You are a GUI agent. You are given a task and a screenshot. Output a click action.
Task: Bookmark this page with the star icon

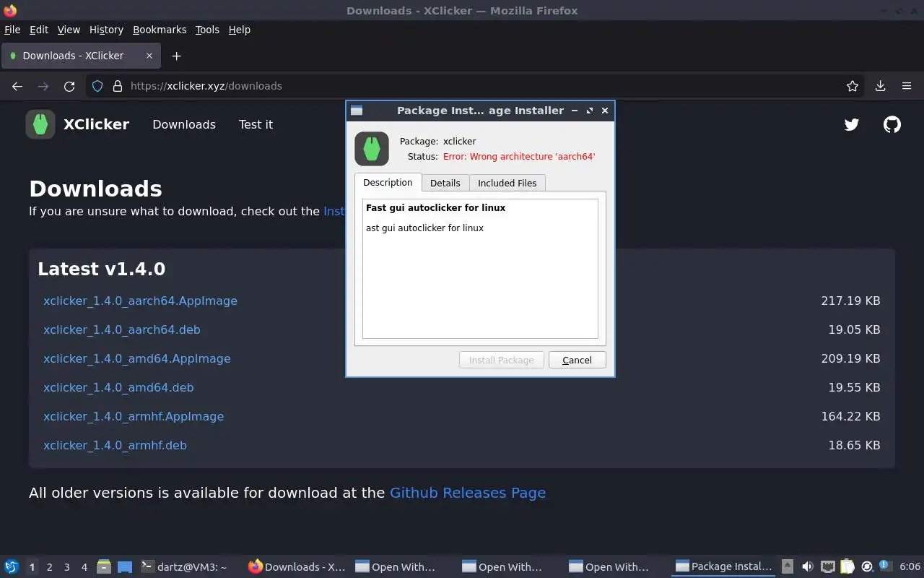click(853, 86)
